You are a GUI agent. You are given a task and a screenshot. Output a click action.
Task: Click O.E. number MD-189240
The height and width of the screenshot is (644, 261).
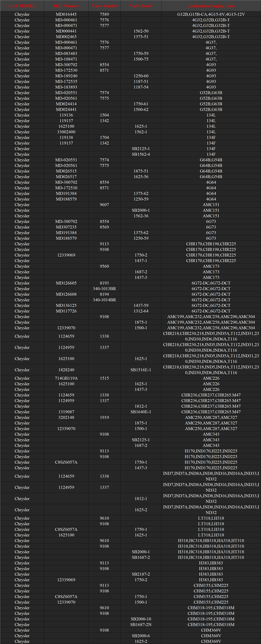tap(66, 76)
